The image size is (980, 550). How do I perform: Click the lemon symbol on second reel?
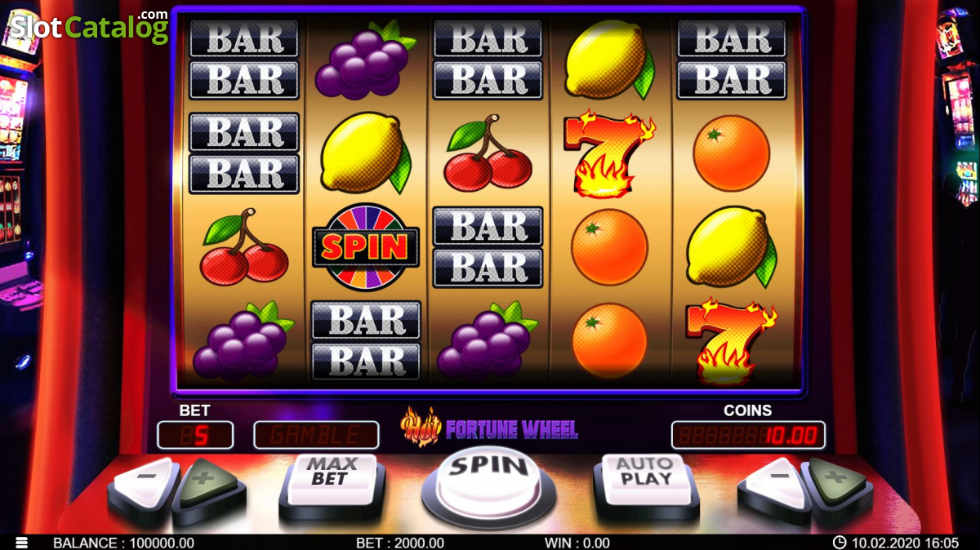click(x=366, y=153)
